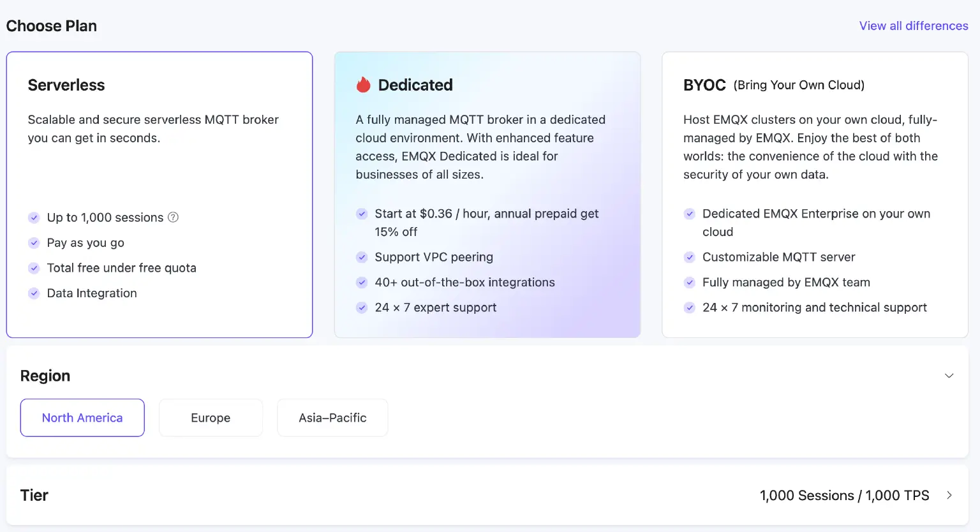980x532 pixels.
Task: Click the Tier section label
Action: [34, 496]
